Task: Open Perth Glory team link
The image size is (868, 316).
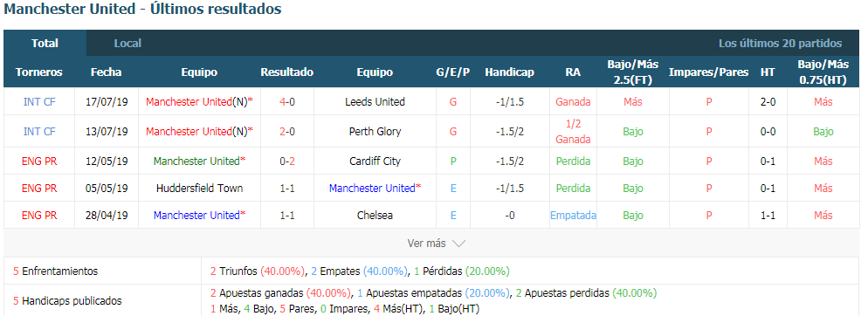Action: click(375, 132)
